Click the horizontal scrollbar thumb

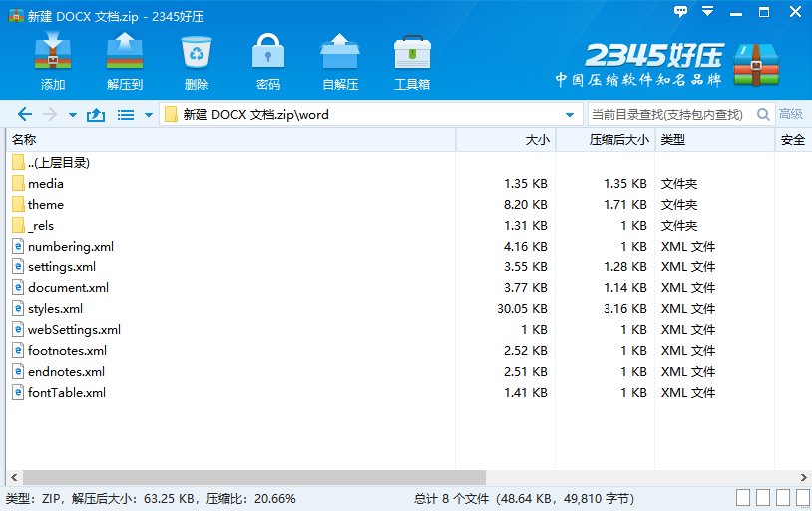[247, 478]
